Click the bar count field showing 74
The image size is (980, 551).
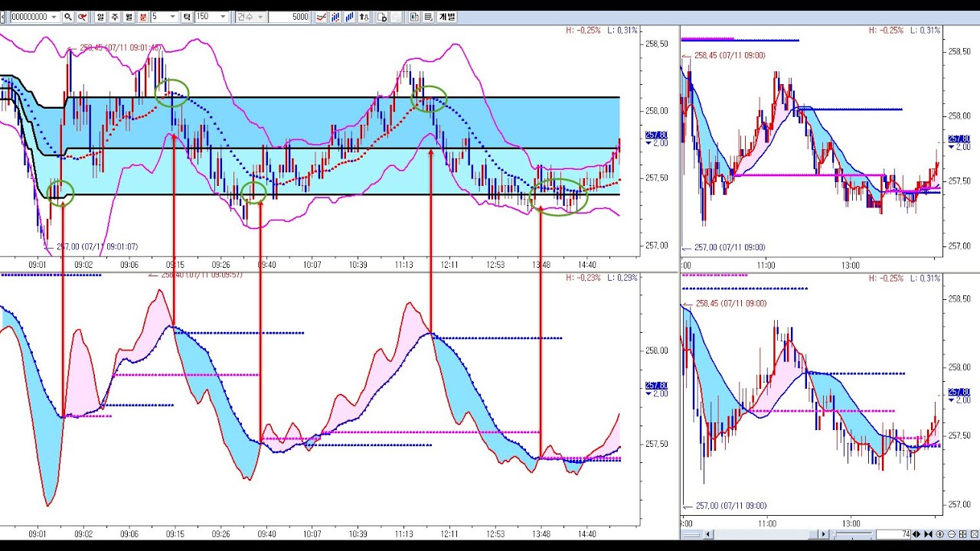[x=893, y=534]
